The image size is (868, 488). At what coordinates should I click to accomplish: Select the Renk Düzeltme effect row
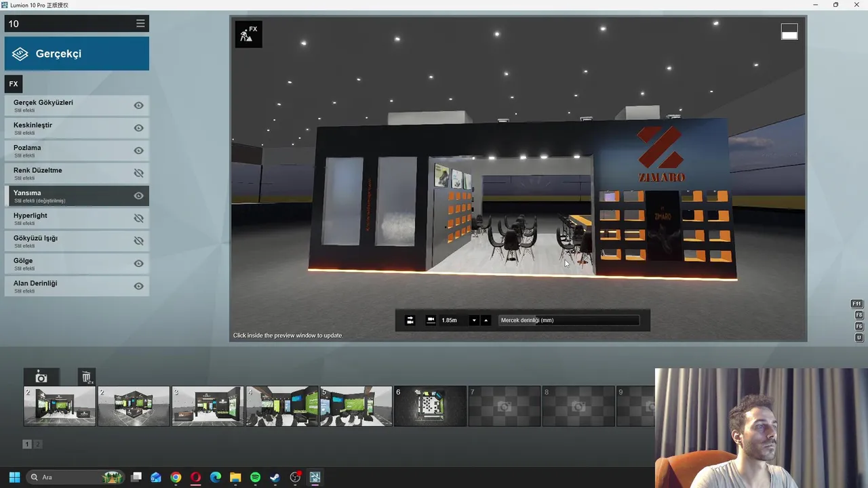click(77, 174)
